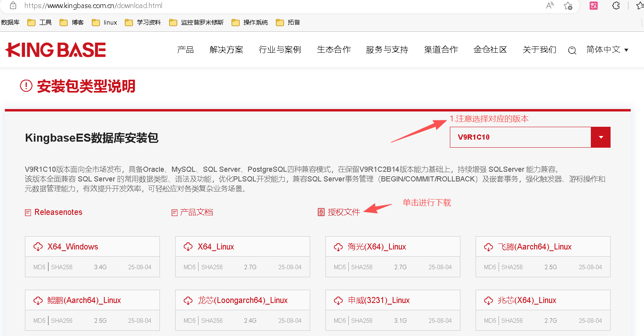Click MD5 under 飞腾(Aarch64)_Linux
Viewport: 644px width, 336px height.
tap(490, 267)
